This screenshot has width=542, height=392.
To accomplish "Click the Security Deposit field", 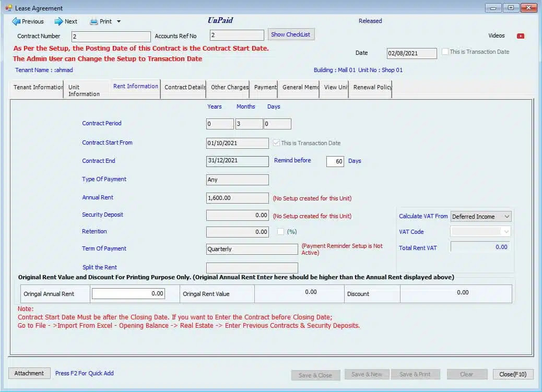I will click(x=237, y=215).
